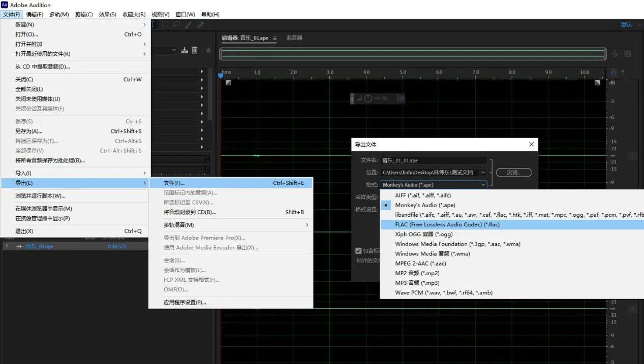
Task: Click the star favorite icon
Action: click(208, 50)
